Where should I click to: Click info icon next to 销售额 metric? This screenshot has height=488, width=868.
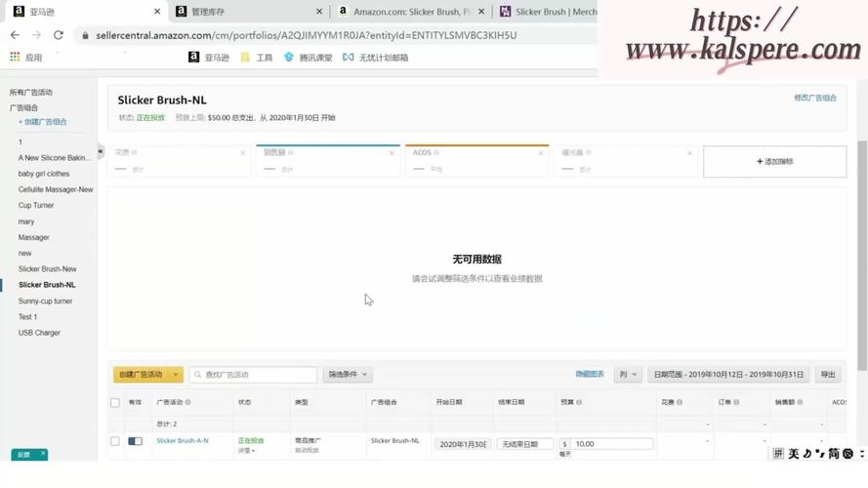pos(291,152)
